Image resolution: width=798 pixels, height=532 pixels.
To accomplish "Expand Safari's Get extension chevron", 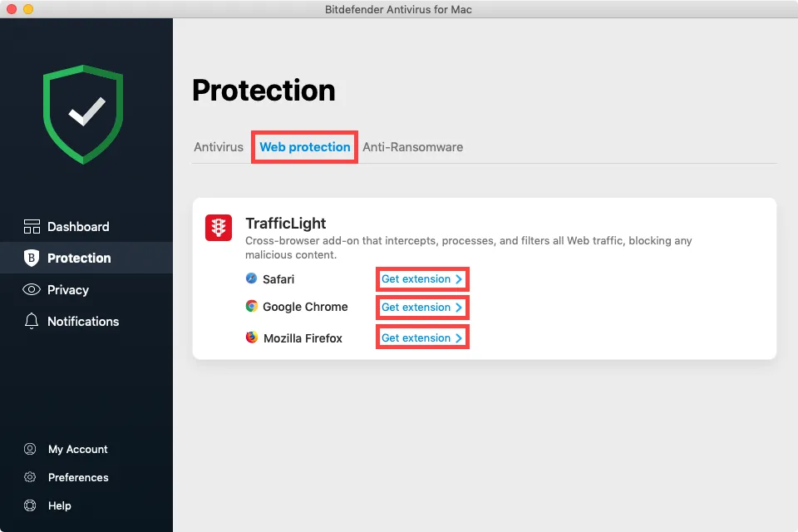I will [x=459, y=278].
